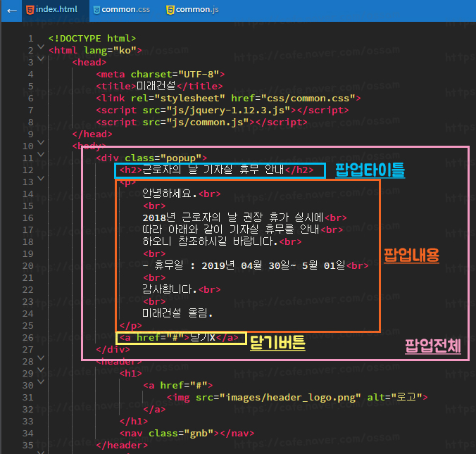Click the 미래건설 올림. text on line 24

pyautogui.click(x=177, y=313)
